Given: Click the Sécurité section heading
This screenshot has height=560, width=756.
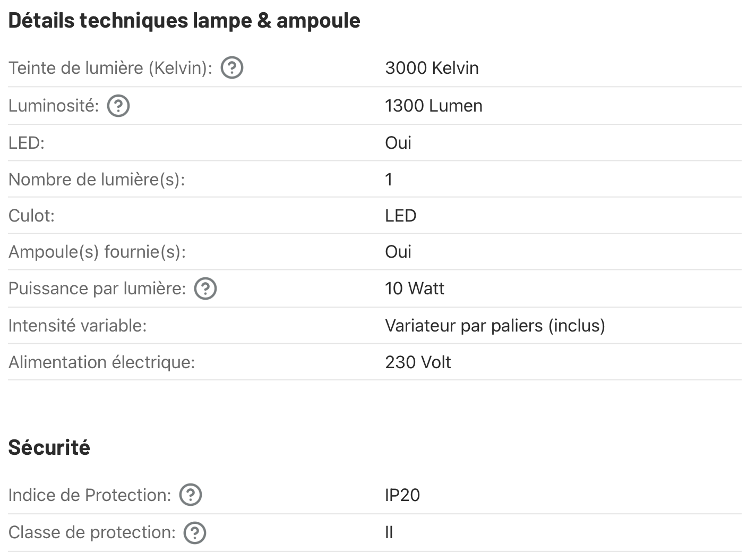Looking at the screenshot, I should click(49, 447).
